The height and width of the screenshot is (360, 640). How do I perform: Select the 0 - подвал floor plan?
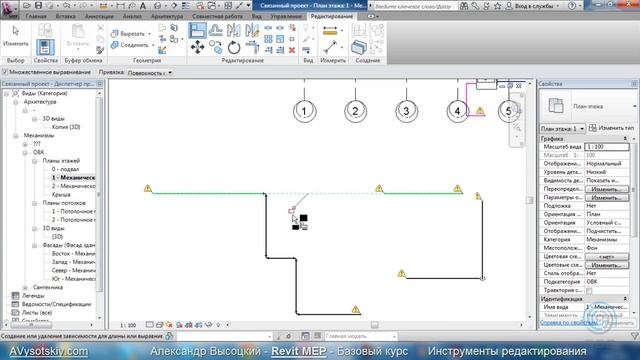click(x=65, y=169)
